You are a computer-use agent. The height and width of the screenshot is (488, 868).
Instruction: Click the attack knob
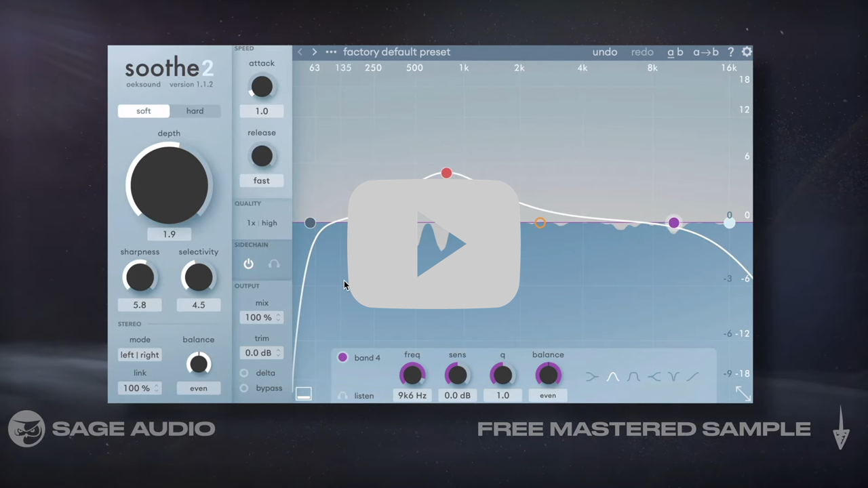(x=262, y=87)
